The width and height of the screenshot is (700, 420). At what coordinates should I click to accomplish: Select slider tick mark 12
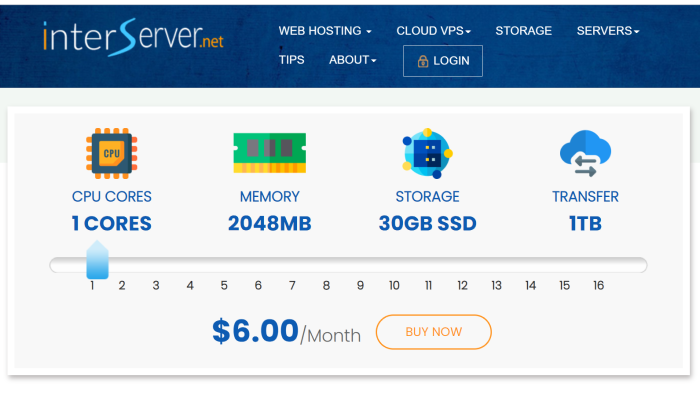point(462,286)
